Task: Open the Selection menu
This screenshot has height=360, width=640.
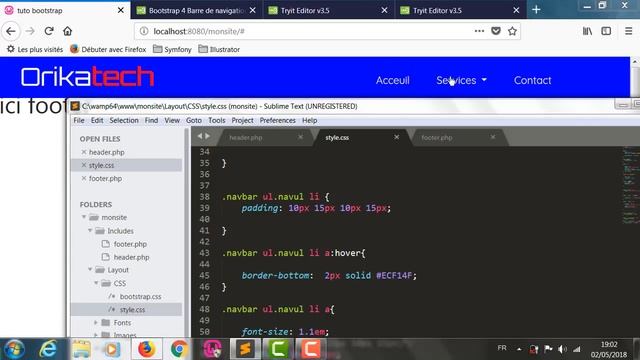Action: coord(124,120)
